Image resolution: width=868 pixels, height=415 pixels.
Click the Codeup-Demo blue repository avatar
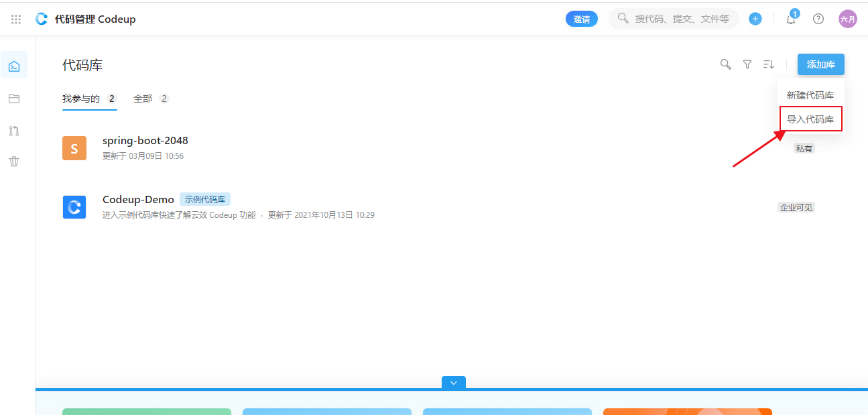click(74, 206)
